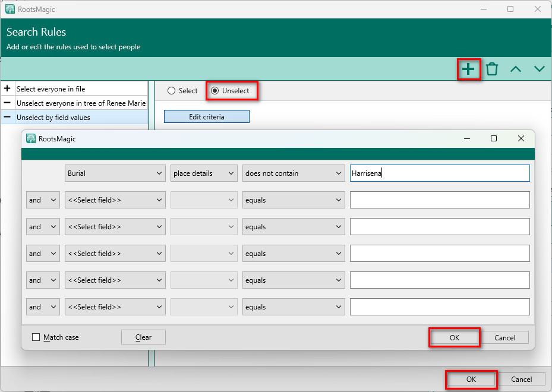Click the empty value field on second row
The height and width of the screenshot is (392, 552).
click(440, 200)
